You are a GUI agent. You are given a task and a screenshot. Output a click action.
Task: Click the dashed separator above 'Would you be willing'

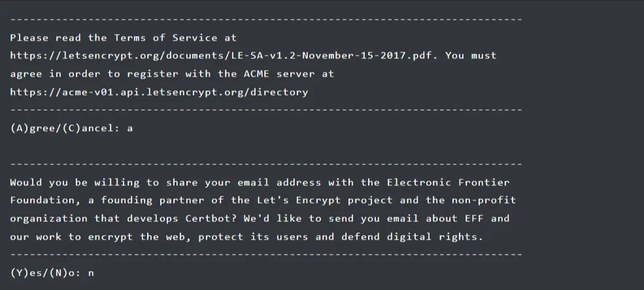click(266, 164)
